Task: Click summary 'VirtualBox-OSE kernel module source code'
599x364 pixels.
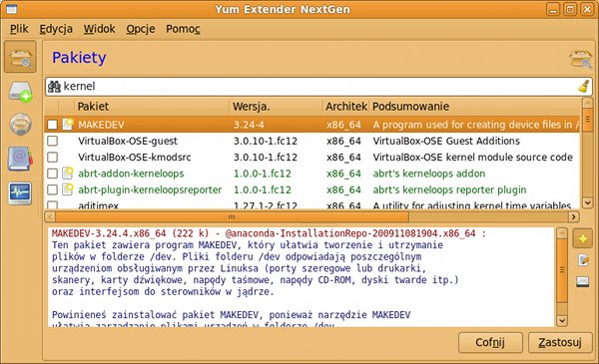Action: pos(472,158)
